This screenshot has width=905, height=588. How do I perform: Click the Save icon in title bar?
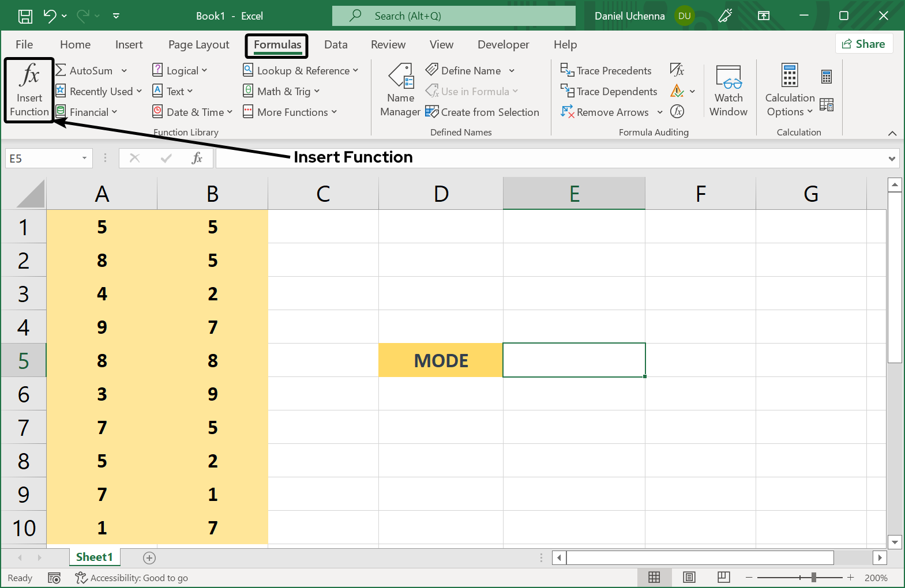[25, 16]
